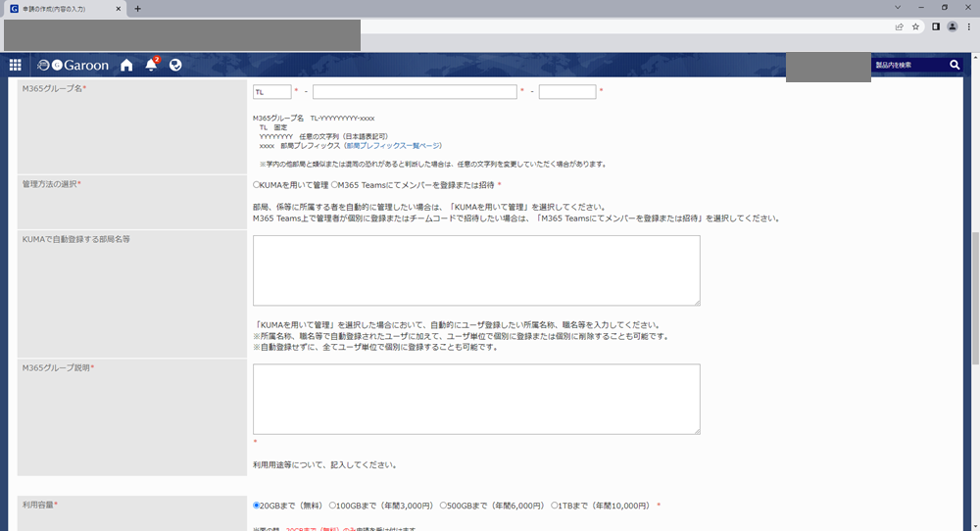980x531 pixels.
Task: Click the 製品内を検索 search box
Action: [908, 65]
